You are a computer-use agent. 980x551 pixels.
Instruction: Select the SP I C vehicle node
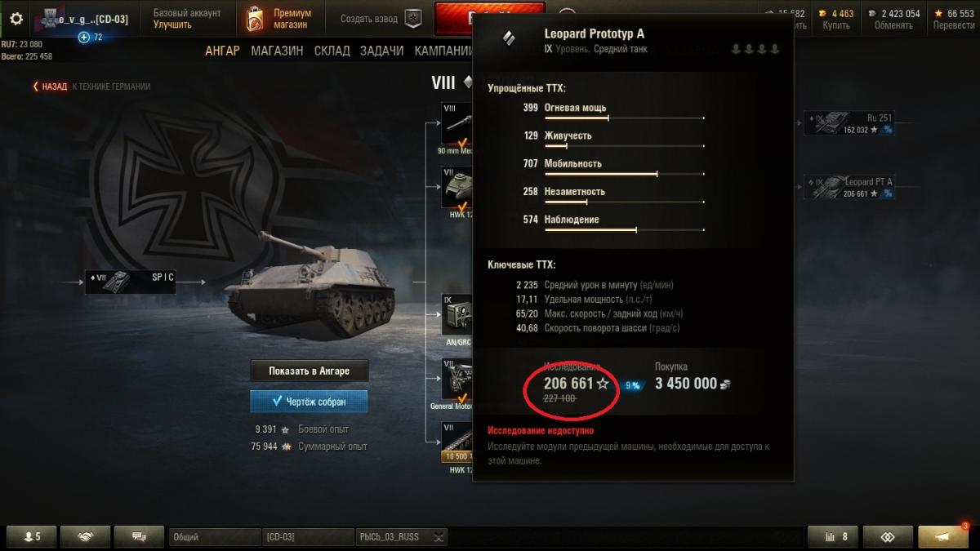click(x=129, y=282)
